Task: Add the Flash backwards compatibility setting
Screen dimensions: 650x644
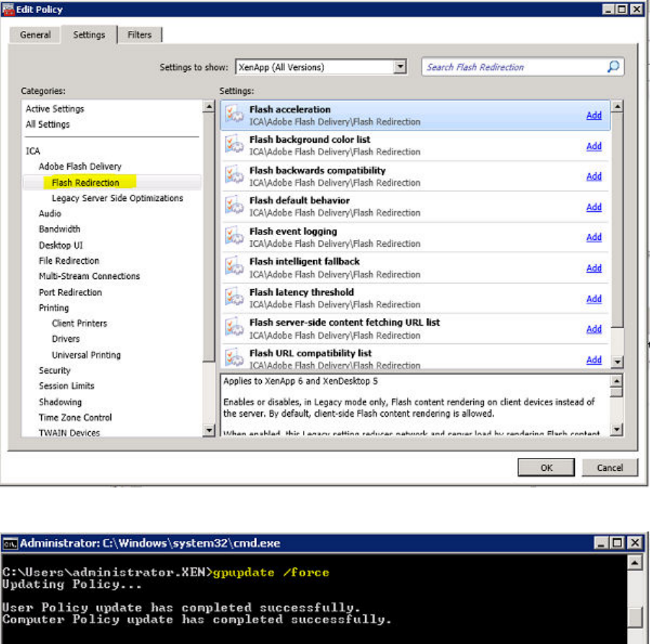Action: click(594, 177)
